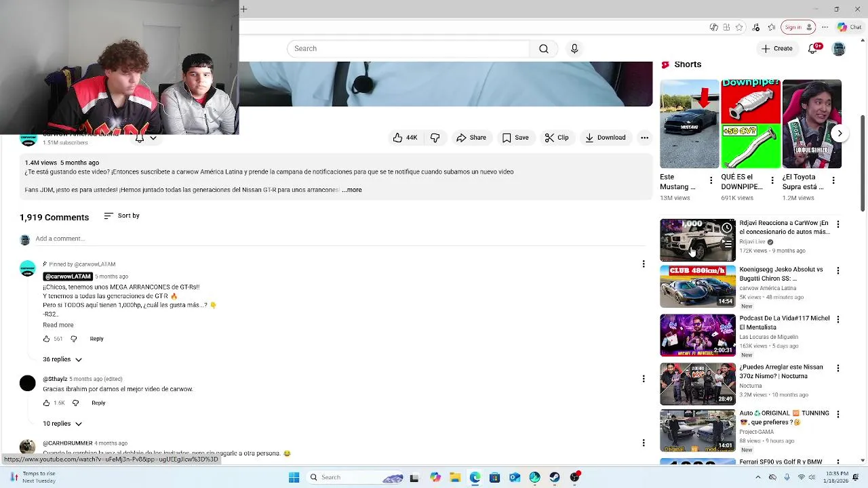
Task: Open the @CARHDRUMMER commenter profile
Action: pos(67,443)
